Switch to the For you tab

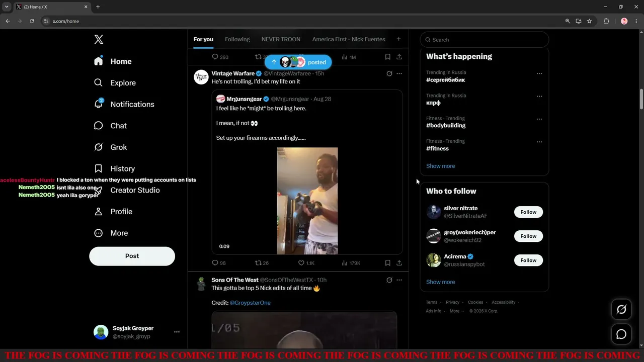pos(203,39)
